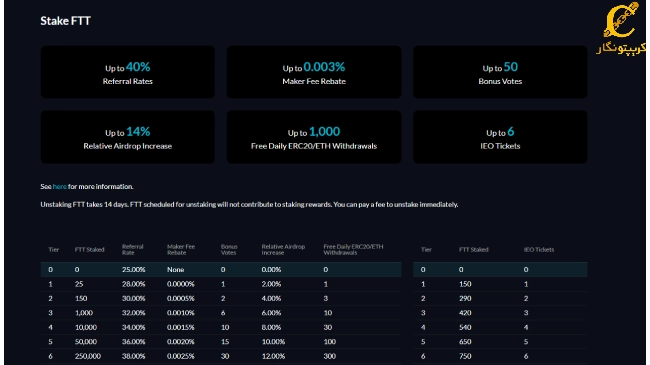Select the row with 250,000 FTT staked
Screen dimensions: 650x365
(221, 356)
